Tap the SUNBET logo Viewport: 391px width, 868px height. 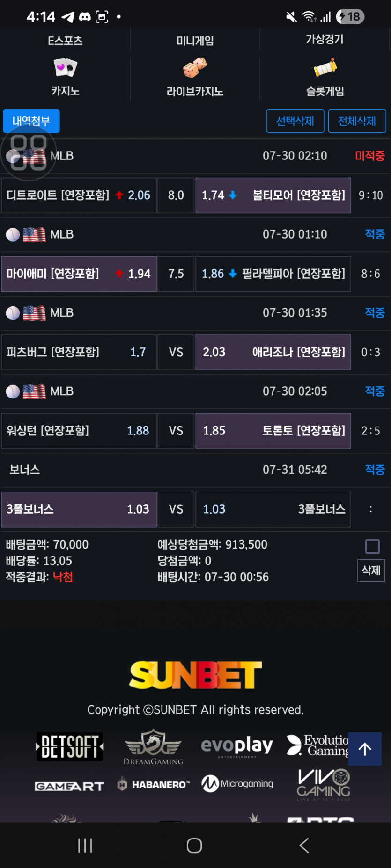(195, 675)
